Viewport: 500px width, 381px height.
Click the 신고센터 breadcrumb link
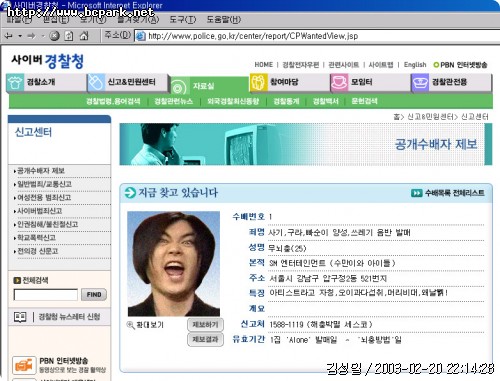[475, 117]
